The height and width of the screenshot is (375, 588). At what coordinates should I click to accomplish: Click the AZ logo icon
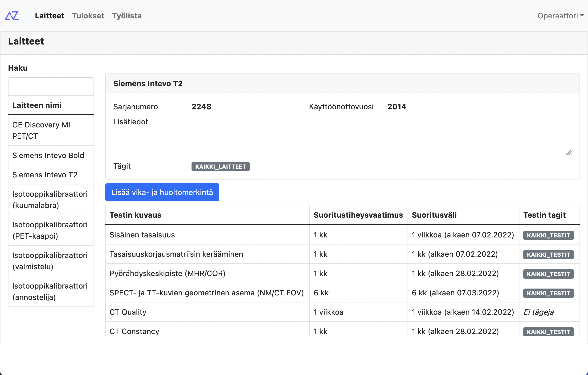(12, 16)
